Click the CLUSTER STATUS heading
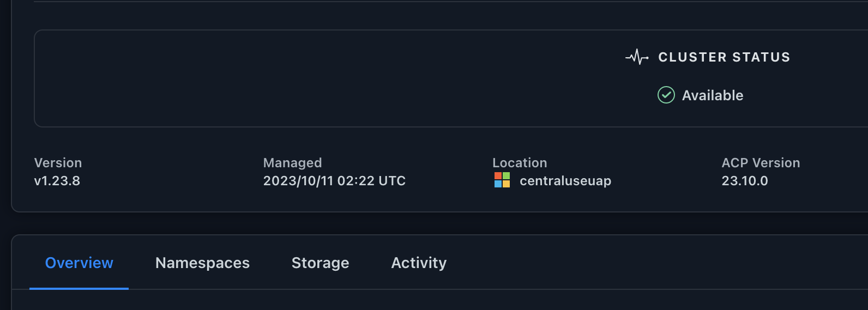 (724, 57)
